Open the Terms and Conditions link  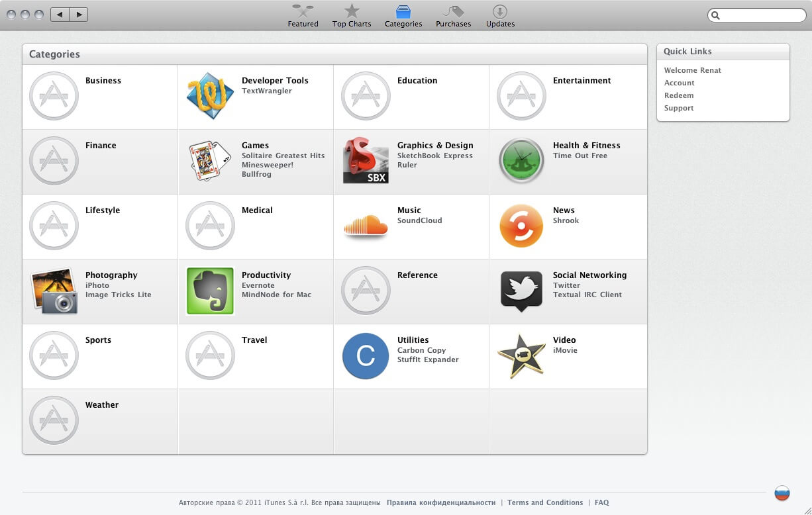[545, 502]
